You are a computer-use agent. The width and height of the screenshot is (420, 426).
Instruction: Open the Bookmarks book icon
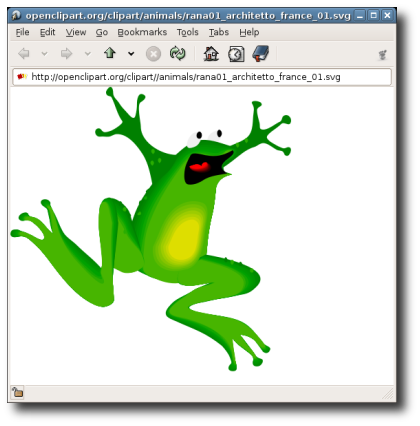coord(261,53)
